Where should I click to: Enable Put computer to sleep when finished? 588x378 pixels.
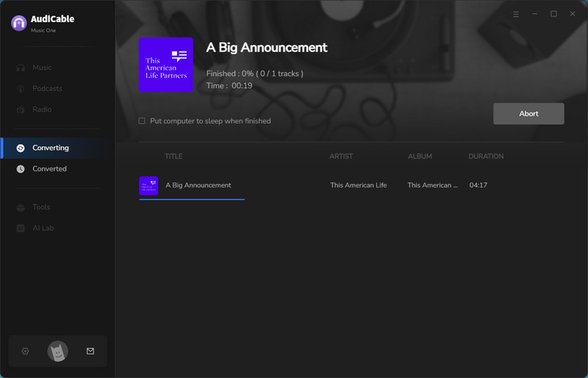click(x=142, y=121)
